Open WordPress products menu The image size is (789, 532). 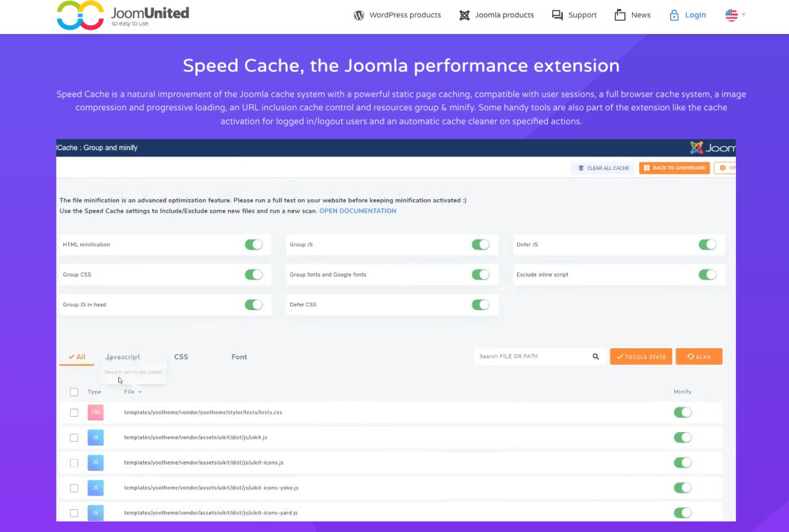pos(397,15)
